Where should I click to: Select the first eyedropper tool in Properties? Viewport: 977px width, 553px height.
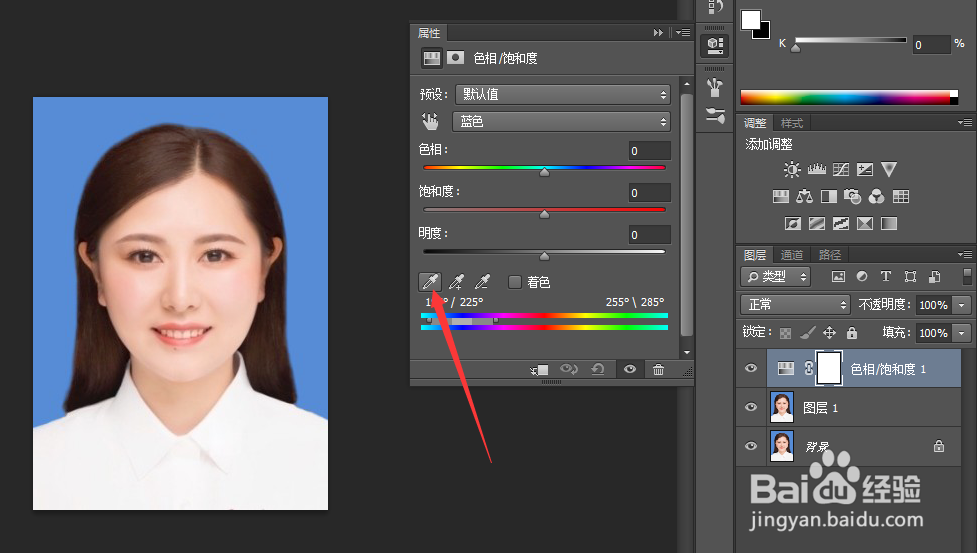430,282
